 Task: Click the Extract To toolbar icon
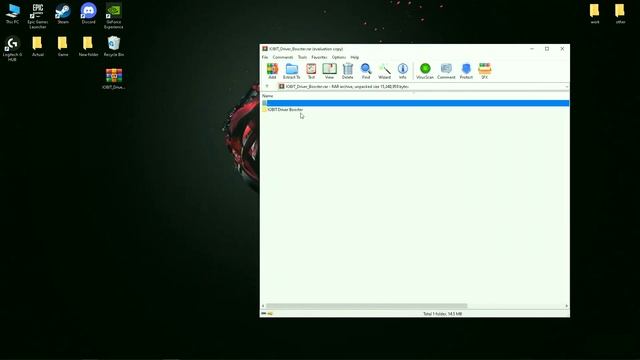(x=291, y=71)
